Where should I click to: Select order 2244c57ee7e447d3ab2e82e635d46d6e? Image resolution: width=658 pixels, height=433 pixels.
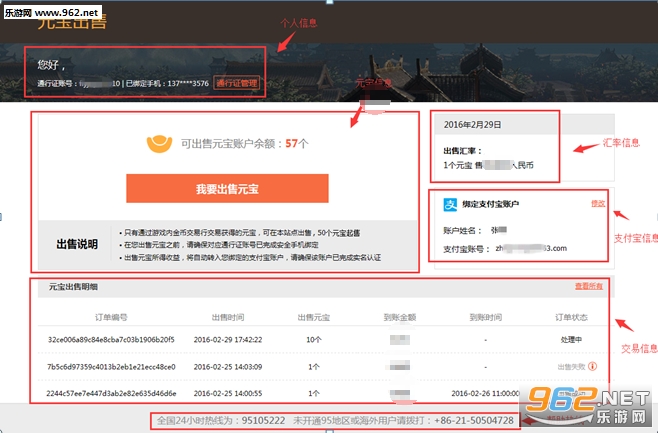(111, 393)
